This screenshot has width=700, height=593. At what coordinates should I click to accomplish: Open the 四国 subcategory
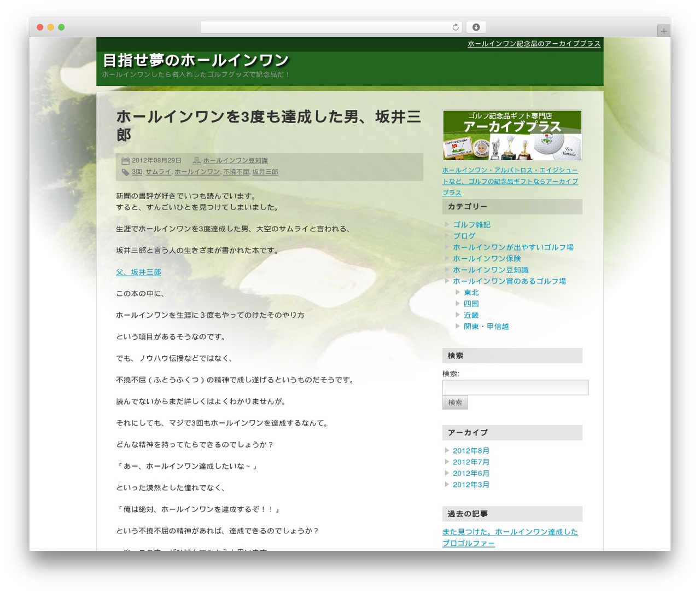point(471,304)
